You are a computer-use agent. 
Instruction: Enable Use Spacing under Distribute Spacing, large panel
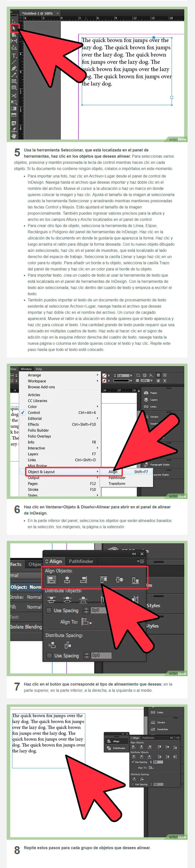click(x=49, y=656)
